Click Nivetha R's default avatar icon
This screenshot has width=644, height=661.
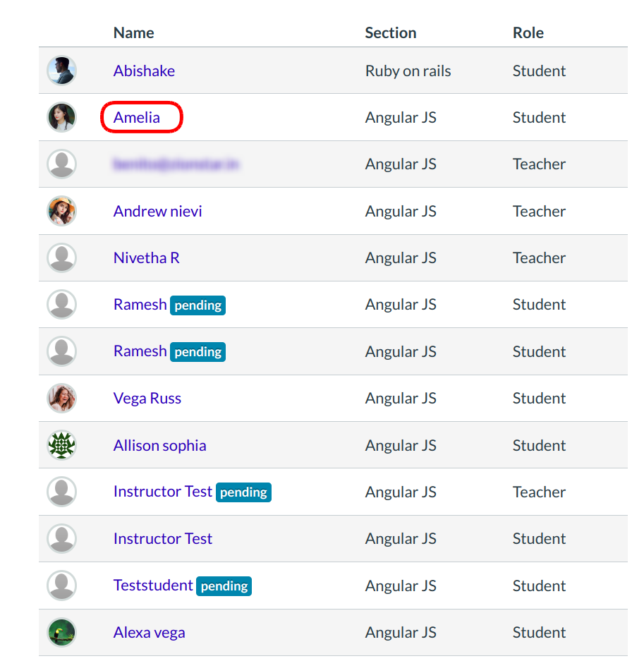tap(61, 257)
